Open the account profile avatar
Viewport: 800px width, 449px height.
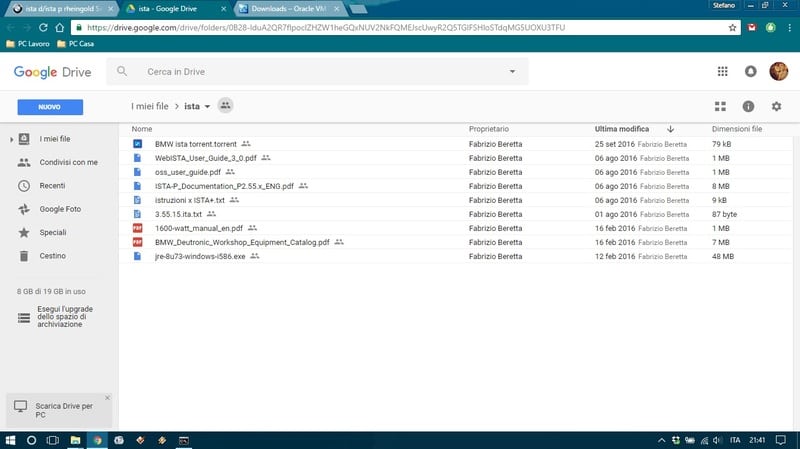779,71
